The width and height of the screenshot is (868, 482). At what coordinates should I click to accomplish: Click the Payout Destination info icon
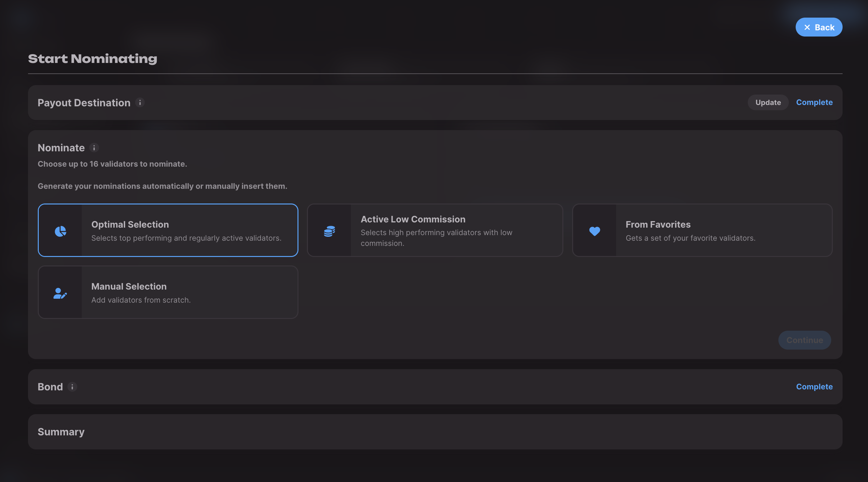pos(140,102)
